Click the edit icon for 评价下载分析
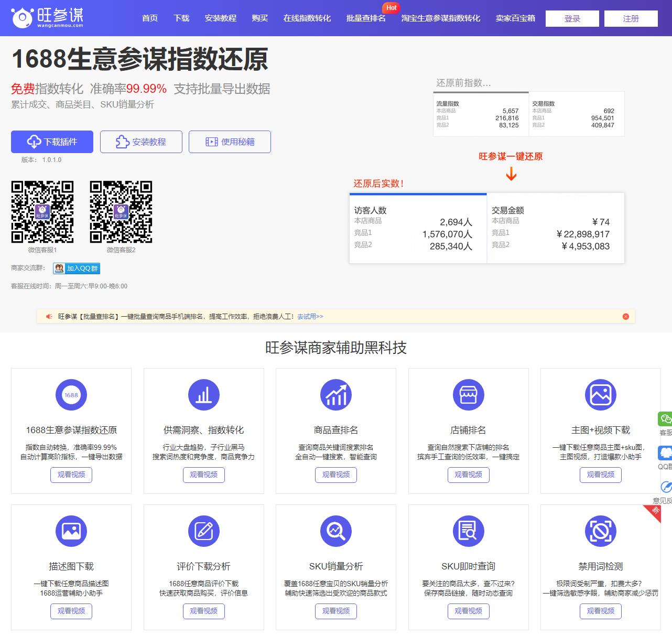Image resolution: width=672 pixels, height=636 pixels. click(x=204, y=531)
